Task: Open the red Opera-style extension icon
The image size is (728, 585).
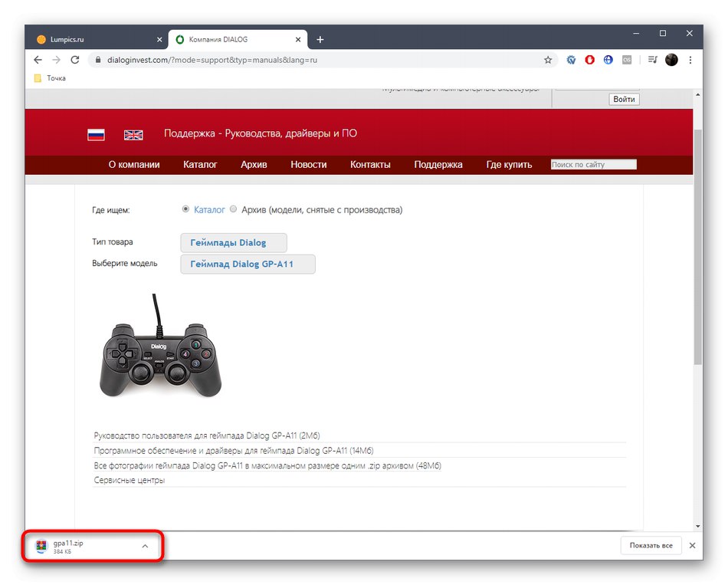Action: [589, 60]
